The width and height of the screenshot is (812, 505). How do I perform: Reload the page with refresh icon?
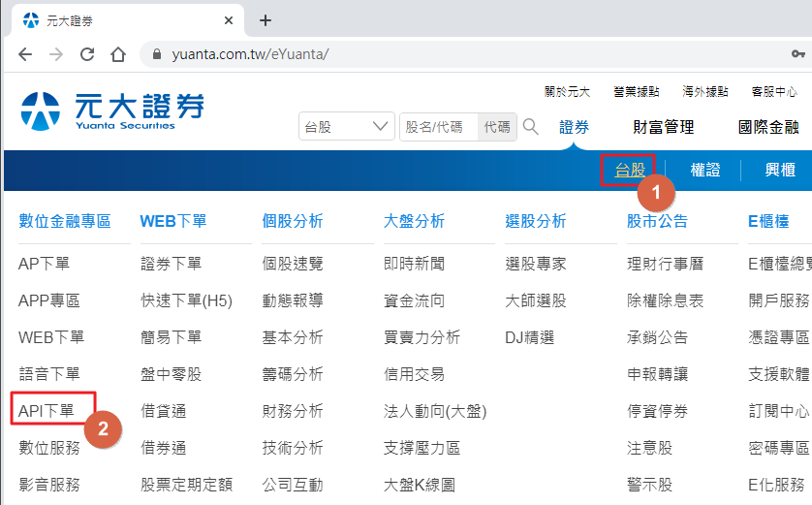[87, 54]
